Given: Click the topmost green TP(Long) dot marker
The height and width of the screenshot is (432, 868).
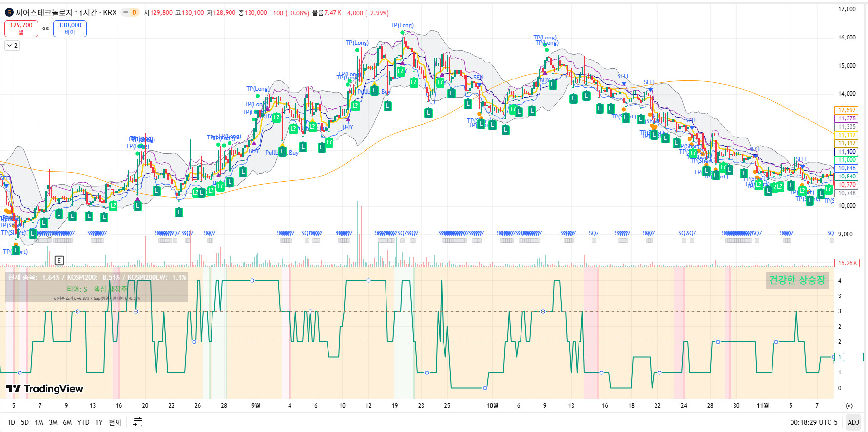Looking at the screenshot, I should pyautogui.click(x=402, y=33).
